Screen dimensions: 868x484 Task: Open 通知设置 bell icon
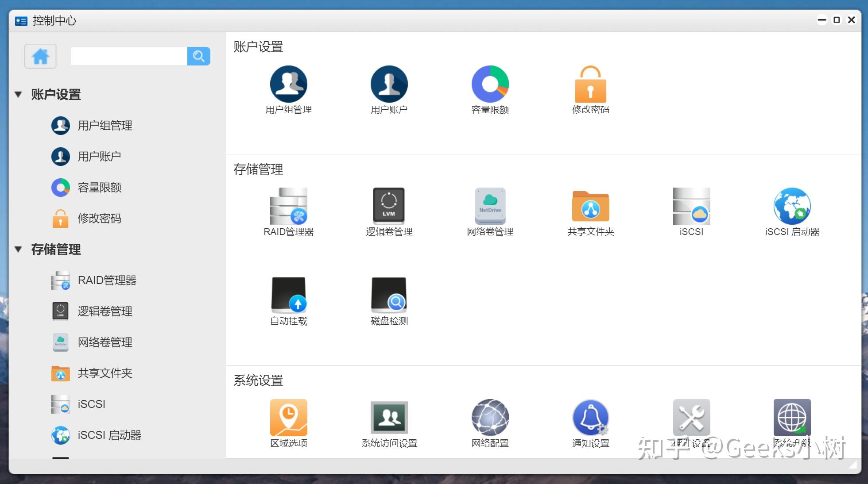tap(590, 418)
